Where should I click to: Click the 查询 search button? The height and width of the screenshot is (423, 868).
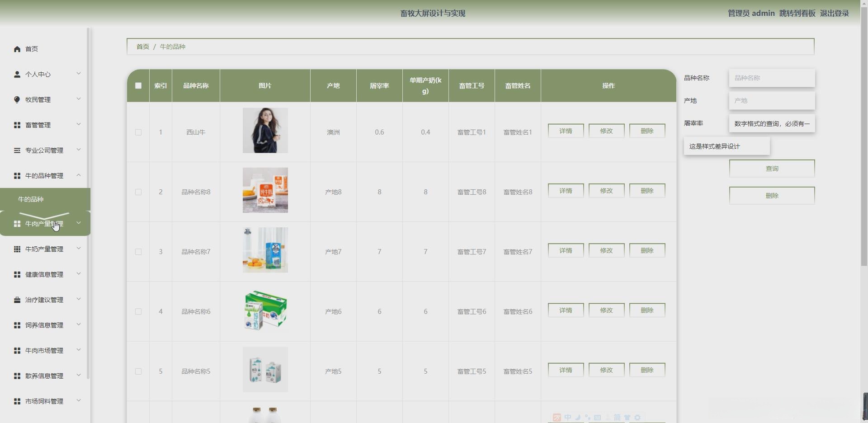click(x=772, y=169)
